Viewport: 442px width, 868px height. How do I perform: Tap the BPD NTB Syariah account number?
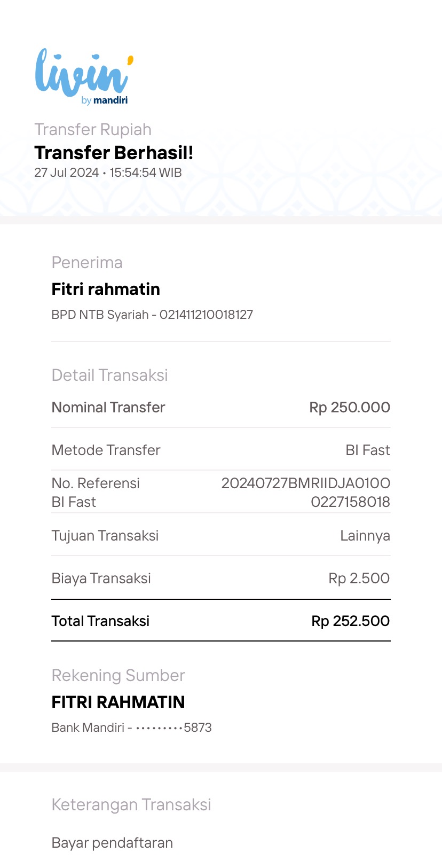[152, 315]
